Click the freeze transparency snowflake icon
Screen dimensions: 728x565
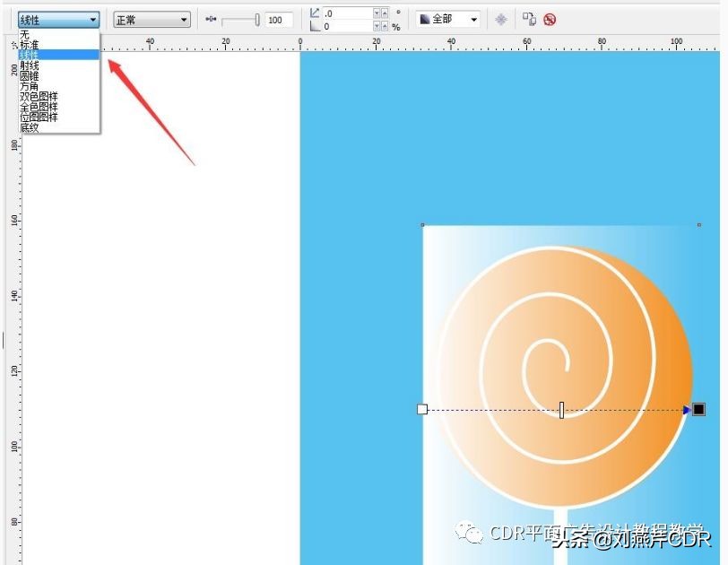coord(501,20)
